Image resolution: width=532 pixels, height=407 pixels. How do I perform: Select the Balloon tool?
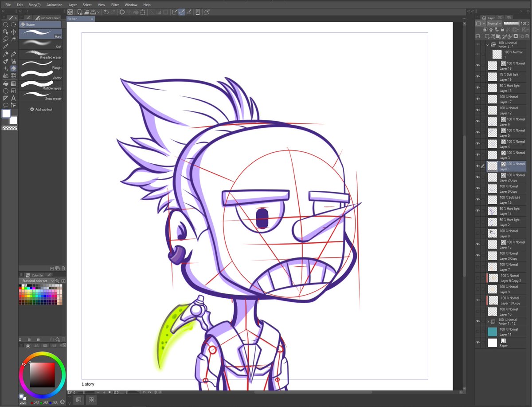coord(6,105)
